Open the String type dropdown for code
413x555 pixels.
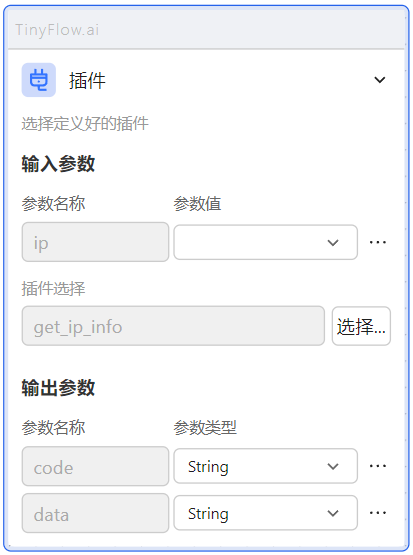265,466
